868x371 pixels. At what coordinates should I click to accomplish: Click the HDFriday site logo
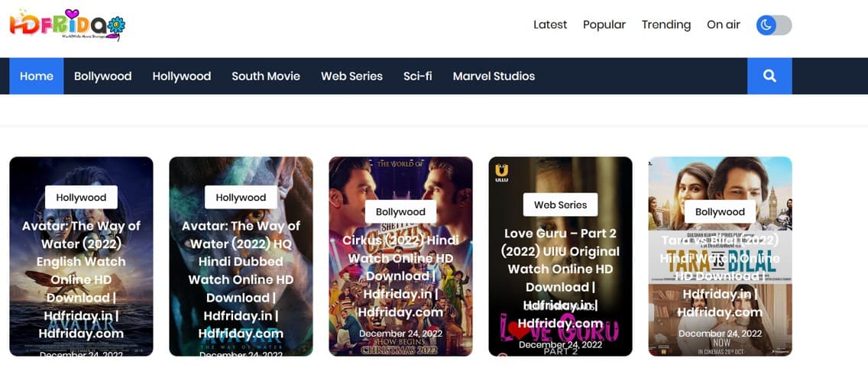tap(67, 25)
